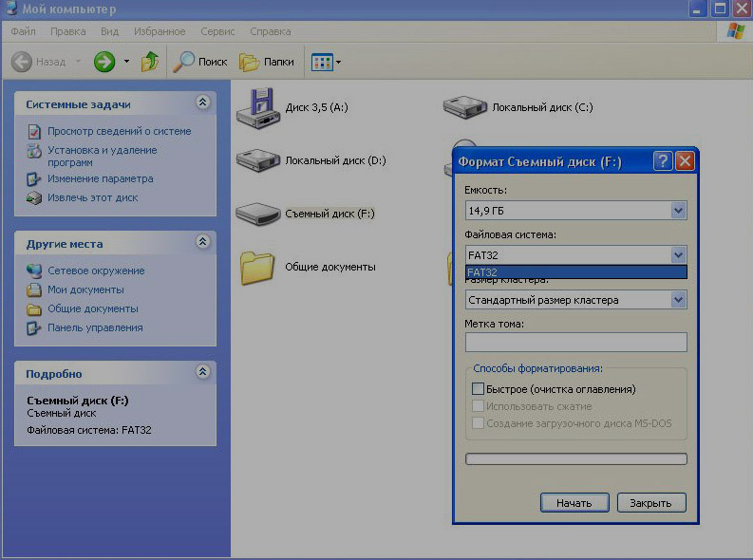
Task: Go up one folder level icon
Action: [150, 62]
